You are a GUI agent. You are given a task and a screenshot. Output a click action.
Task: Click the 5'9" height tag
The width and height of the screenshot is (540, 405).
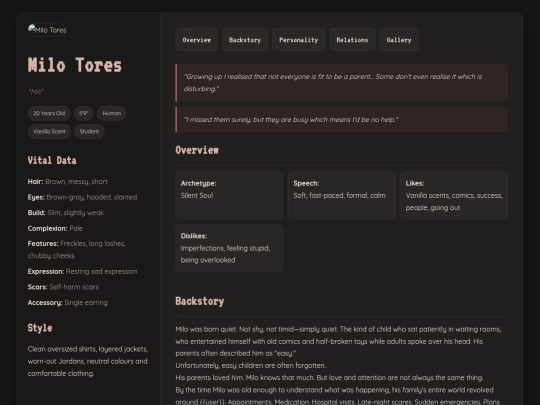[x=84, y=113]
